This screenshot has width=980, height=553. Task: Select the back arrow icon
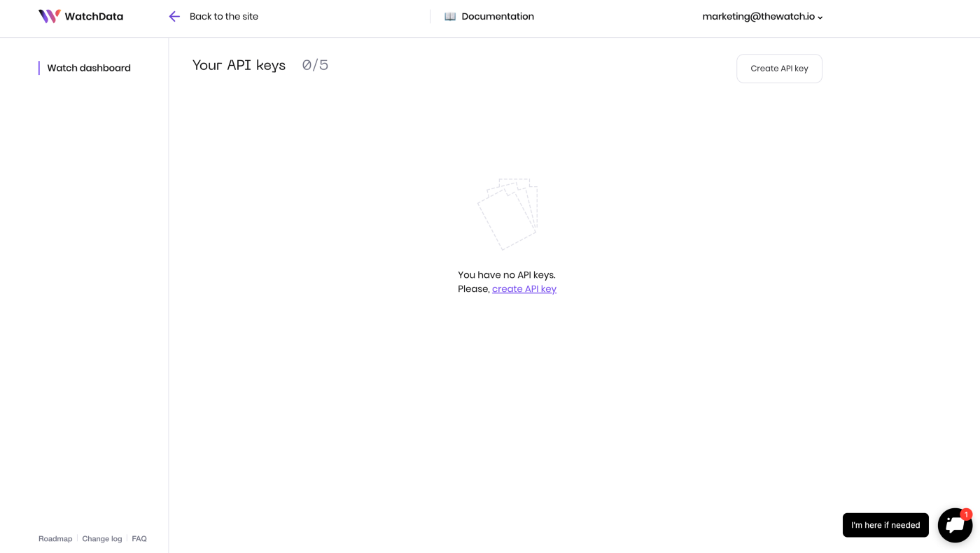tap(174, 15)
